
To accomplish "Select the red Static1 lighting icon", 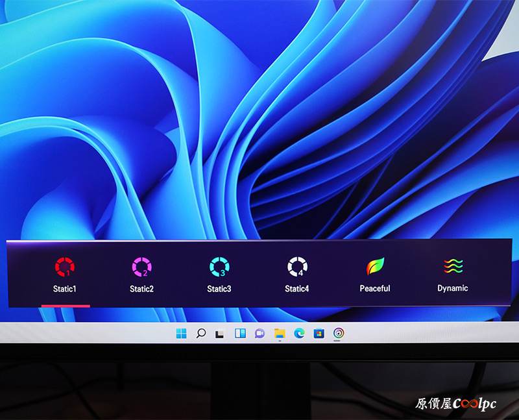I will pyautogui.click(x=65, y=267).
